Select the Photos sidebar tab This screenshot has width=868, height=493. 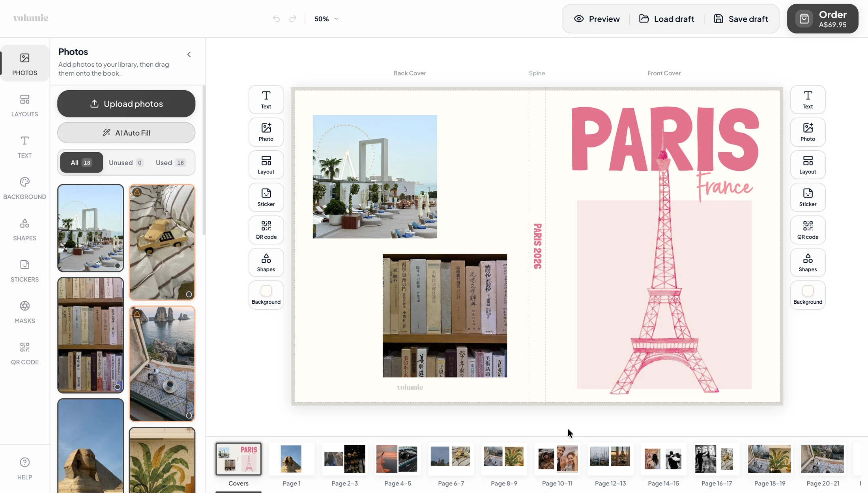pos(24,64)
